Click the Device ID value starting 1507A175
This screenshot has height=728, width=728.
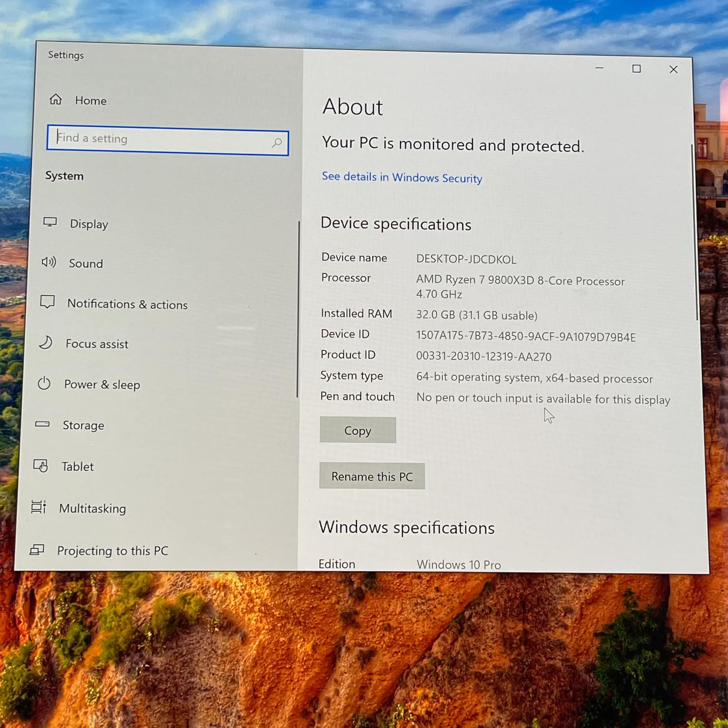pyautogui.click(x=526, y=337)
